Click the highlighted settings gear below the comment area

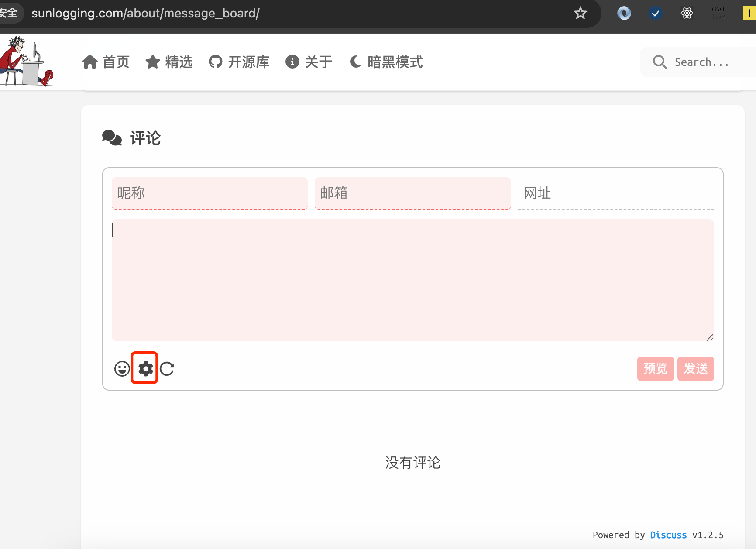(x=144, y=368)
